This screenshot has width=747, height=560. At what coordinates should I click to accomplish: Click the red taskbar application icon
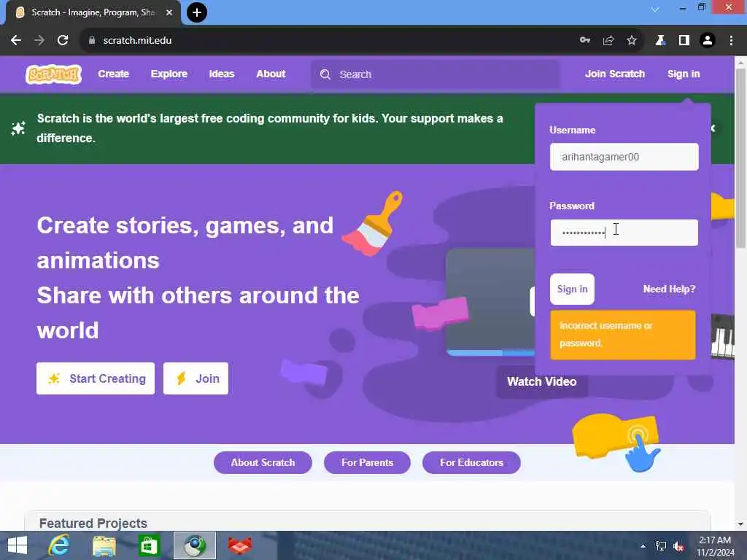click(x=239, y=545)
